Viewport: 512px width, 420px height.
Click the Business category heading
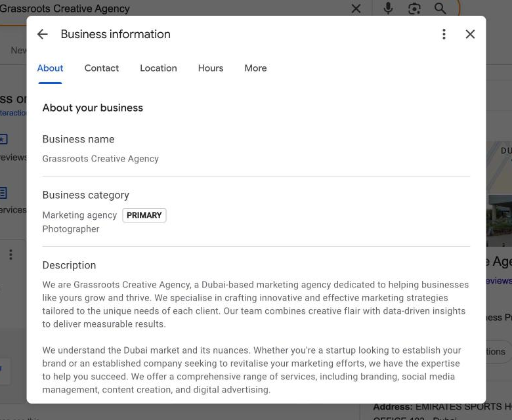pyautogui.click(x=86, y=195)
